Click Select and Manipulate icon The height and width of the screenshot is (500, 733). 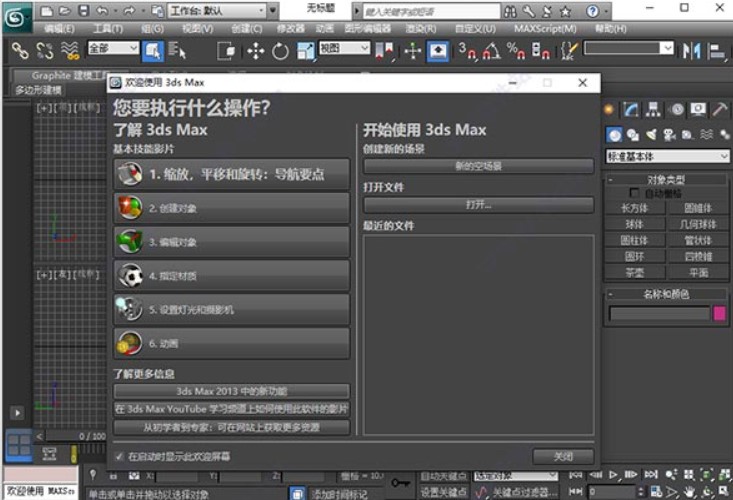pos(412,50)
